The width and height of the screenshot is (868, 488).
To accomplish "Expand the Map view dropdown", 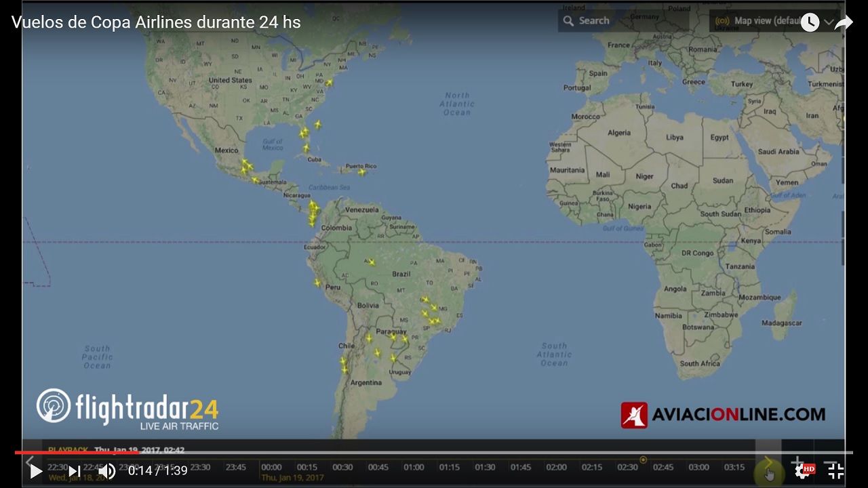I will [828, 22].
